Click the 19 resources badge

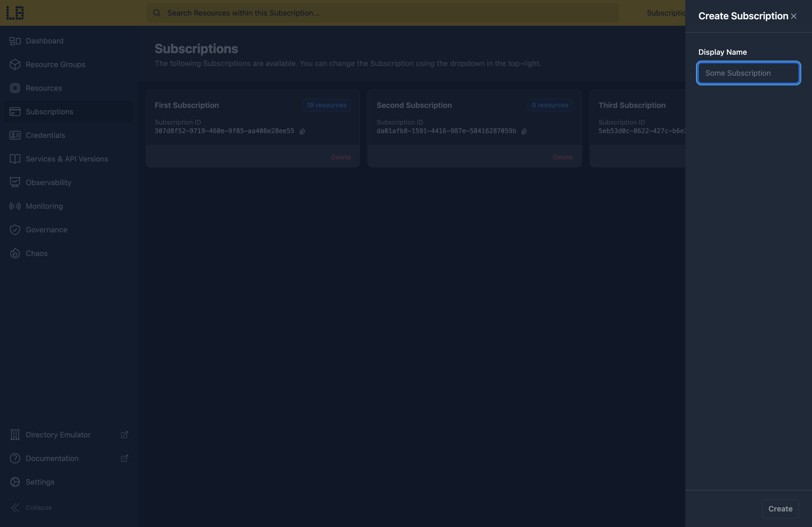click(x=326, y=105)
